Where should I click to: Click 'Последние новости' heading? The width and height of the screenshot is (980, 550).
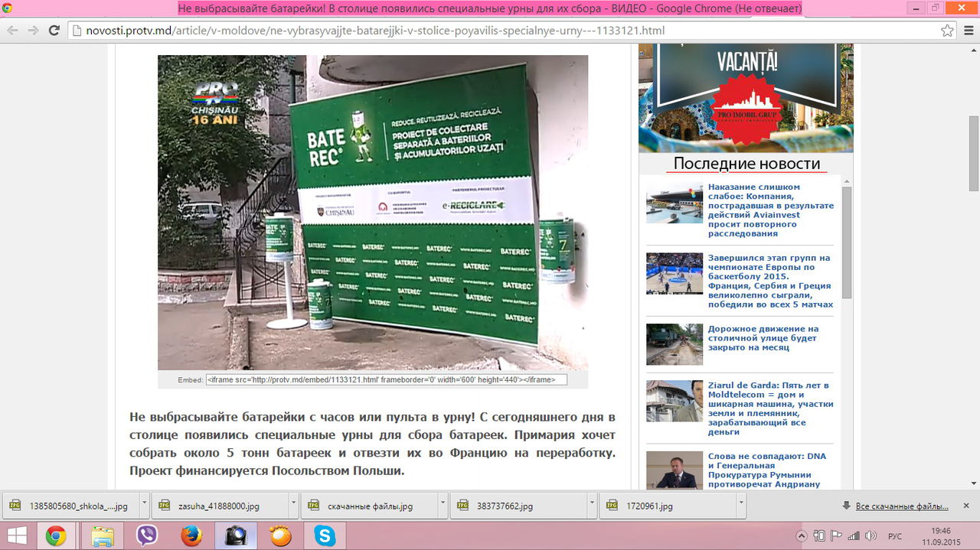point(746,164)
